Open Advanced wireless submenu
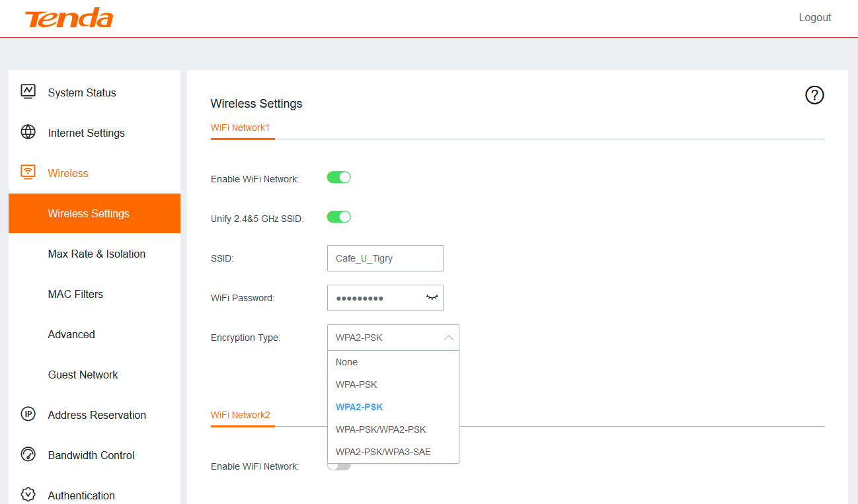858x504 pixels. [x=95, y=334]
